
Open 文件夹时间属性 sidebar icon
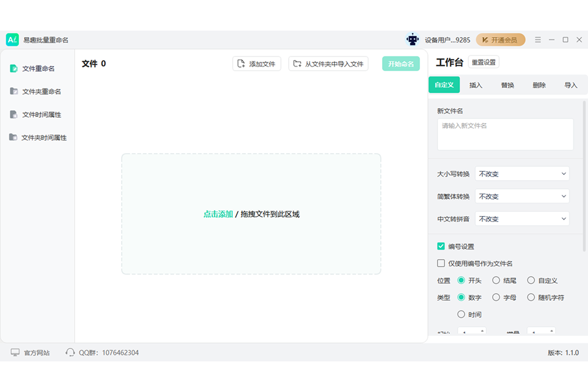click(x=13, y=137)
